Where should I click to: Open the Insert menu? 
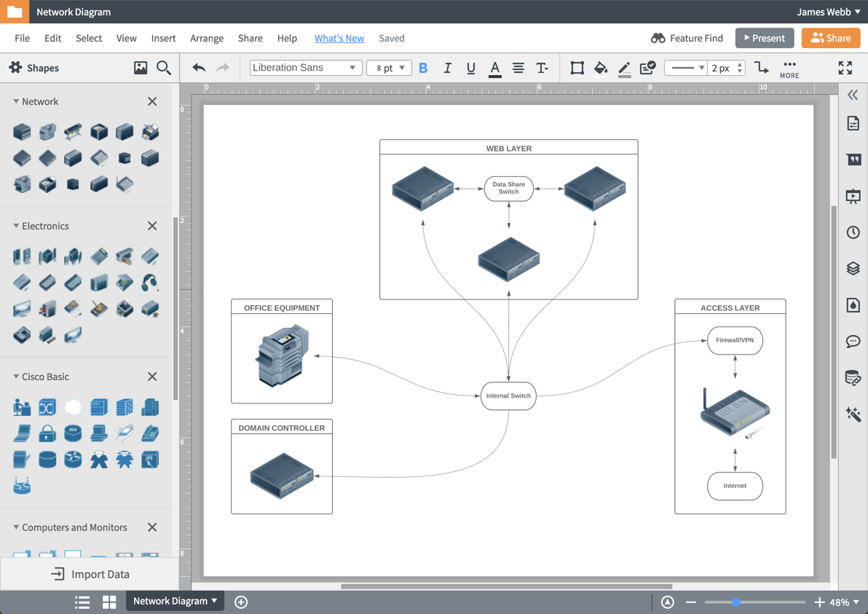163,38
